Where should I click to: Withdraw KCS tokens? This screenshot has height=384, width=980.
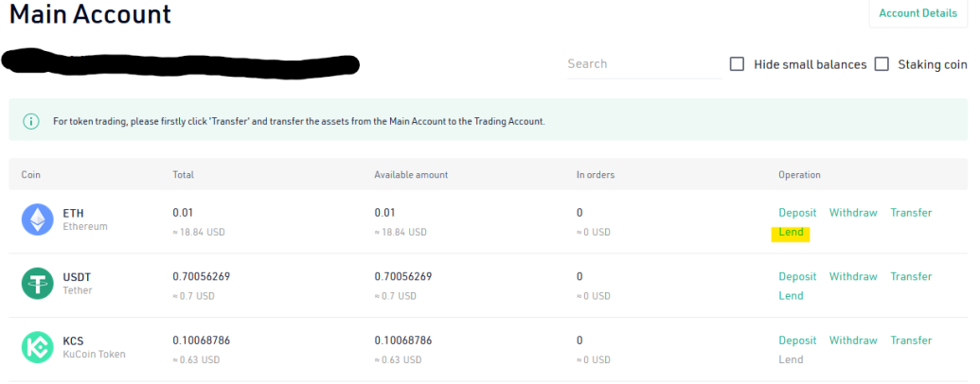[853, 340]
